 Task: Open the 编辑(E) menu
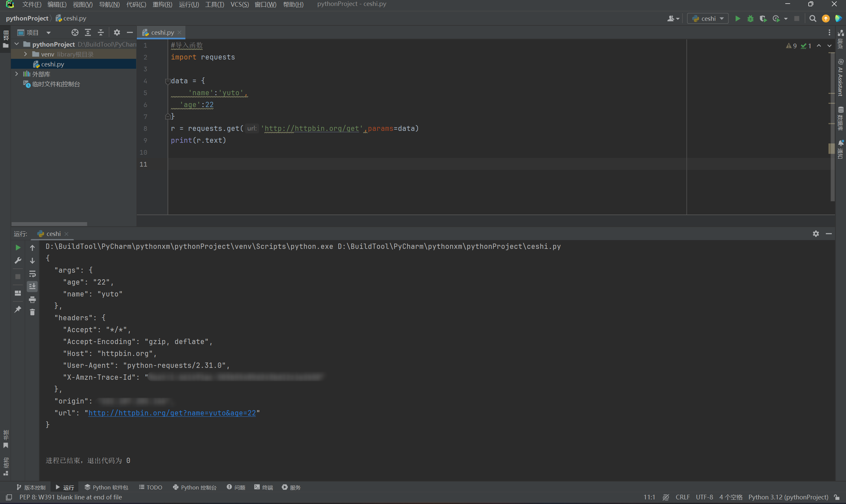click(57, 4)
